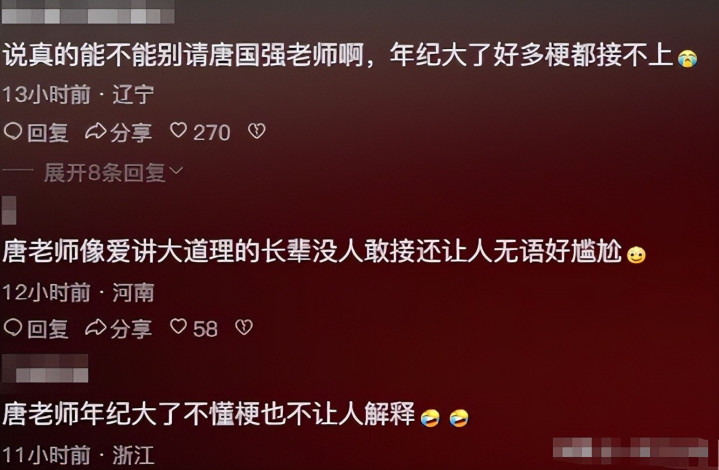The height and width of the screenshot is (470, 719).
Task: Click the share arrow on the Henan comment
Action: click(x=95, y=328)
